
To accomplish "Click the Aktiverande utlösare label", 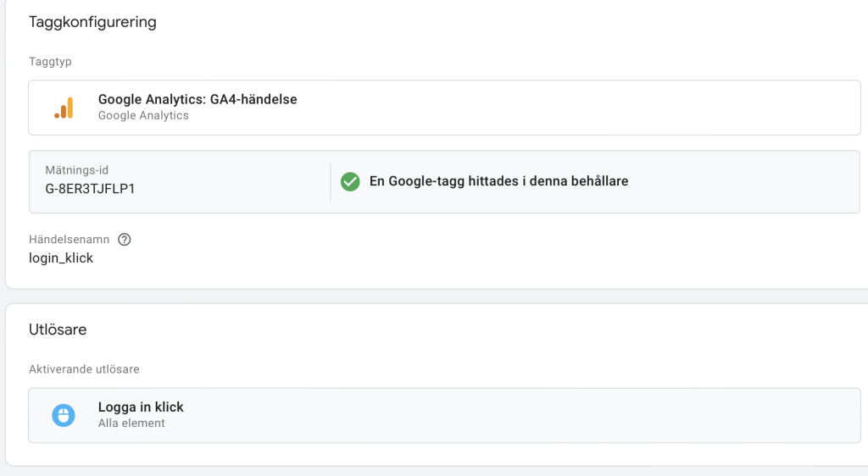I will 84,369.
